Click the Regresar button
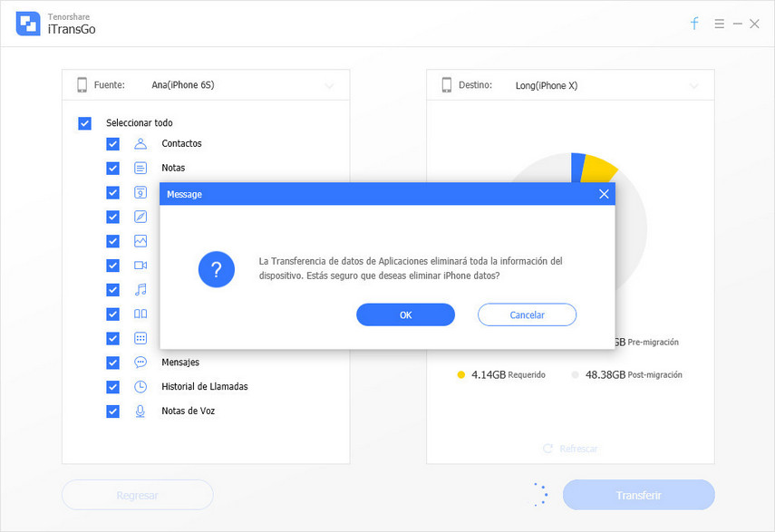This screenshot has height=532, width=775. 138,495
